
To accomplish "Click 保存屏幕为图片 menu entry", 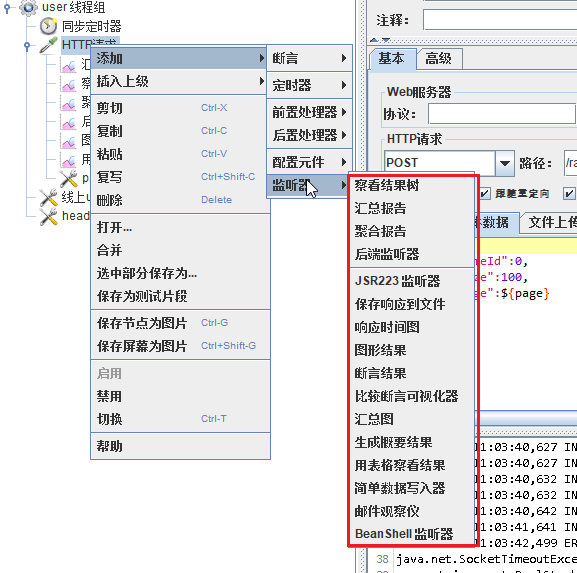I will click(179, 346).
